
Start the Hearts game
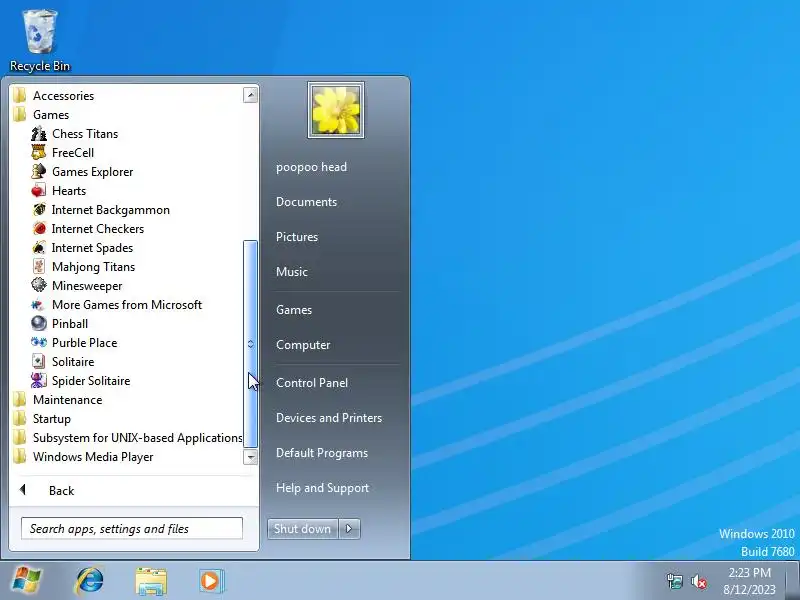point(59,191)
